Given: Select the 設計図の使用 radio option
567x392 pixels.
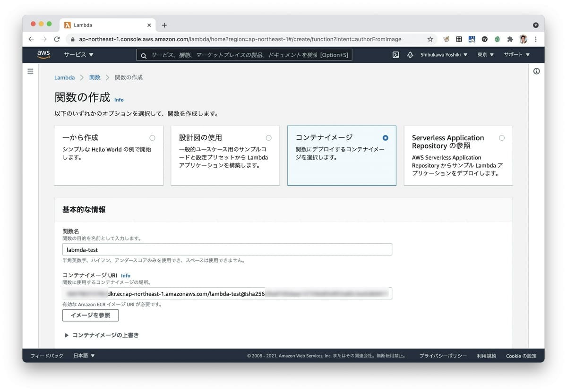Looking at the screenshot, I should tap(269, 138).
